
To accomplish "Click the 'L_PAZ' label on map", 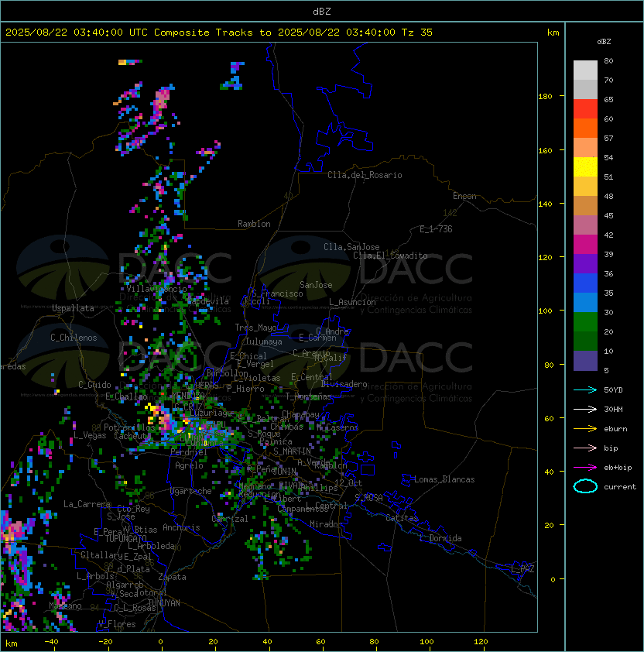I will click(522, 569).
